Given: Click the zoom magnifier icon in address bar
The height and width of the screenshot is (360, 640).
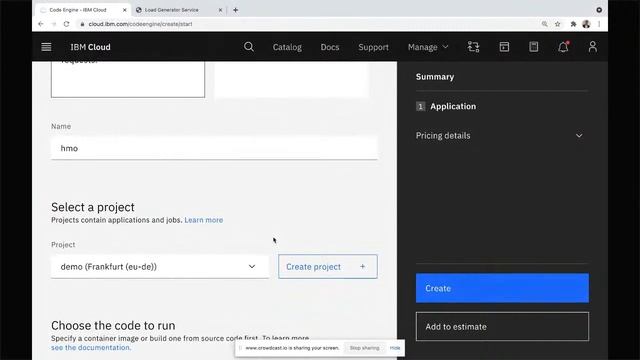Looking at the screenshot, I should 544,24.
